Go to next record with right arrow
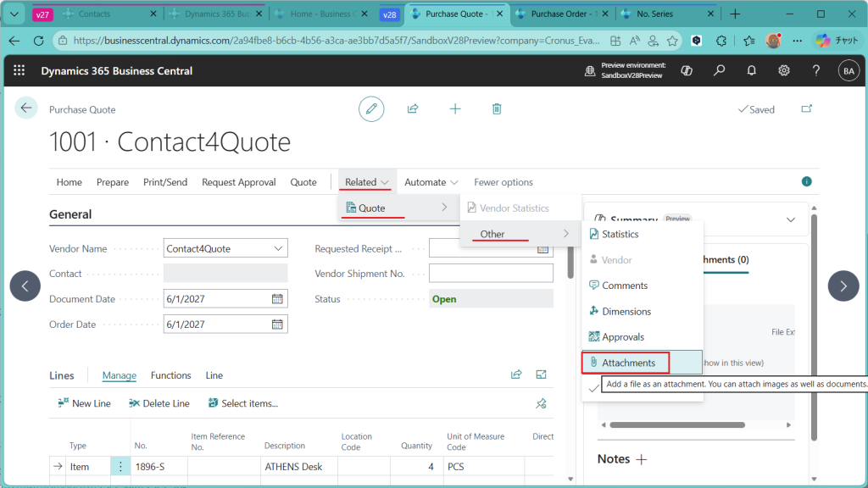This screenshot has height=488, width=868. click(843, 286)
